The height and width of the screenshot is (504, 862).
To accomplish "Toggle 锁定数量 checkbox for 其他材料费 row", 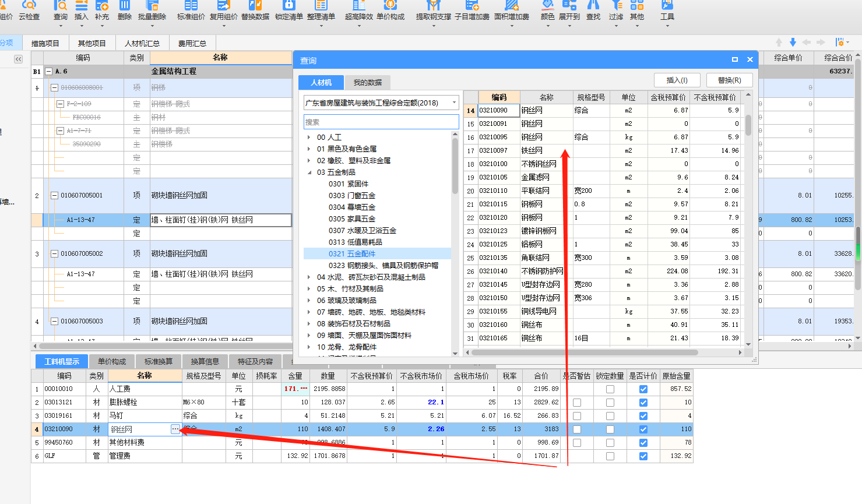I will pyautogui.click(x=610, y=442).
